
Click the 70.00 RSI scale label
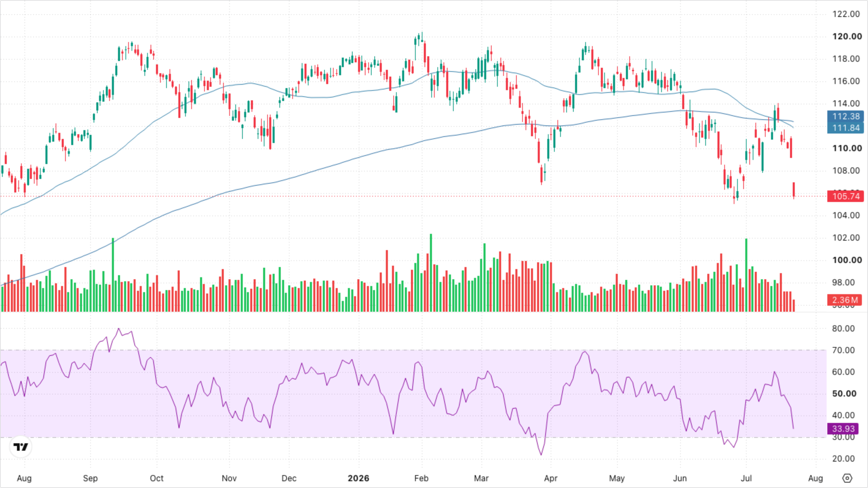pyautogui.click(x=843, y=350)
